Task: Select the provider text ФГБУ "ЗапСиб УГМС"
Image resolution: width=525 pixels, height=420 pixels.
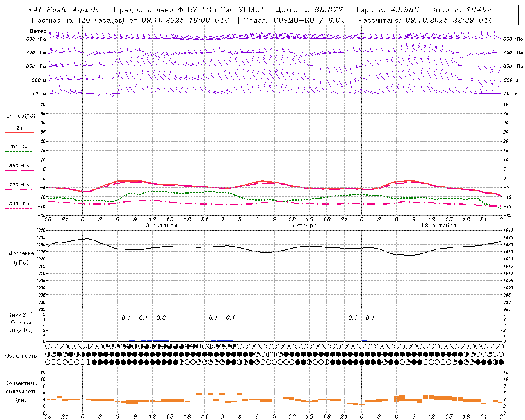Action: tap(221, 10)
